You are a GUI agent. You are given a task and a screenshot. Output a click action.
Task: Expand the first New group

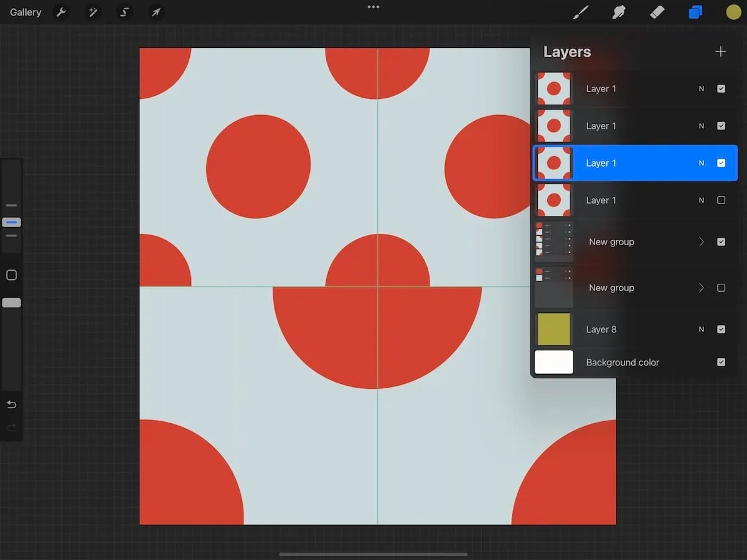(x=701, y=241)
